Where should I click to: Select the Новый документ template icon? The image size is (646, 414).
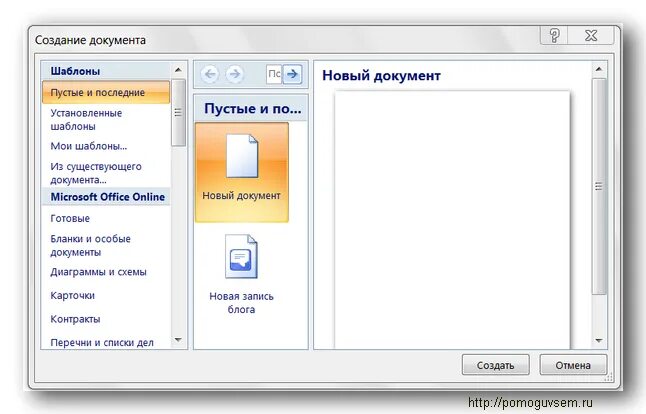(242, 172)
